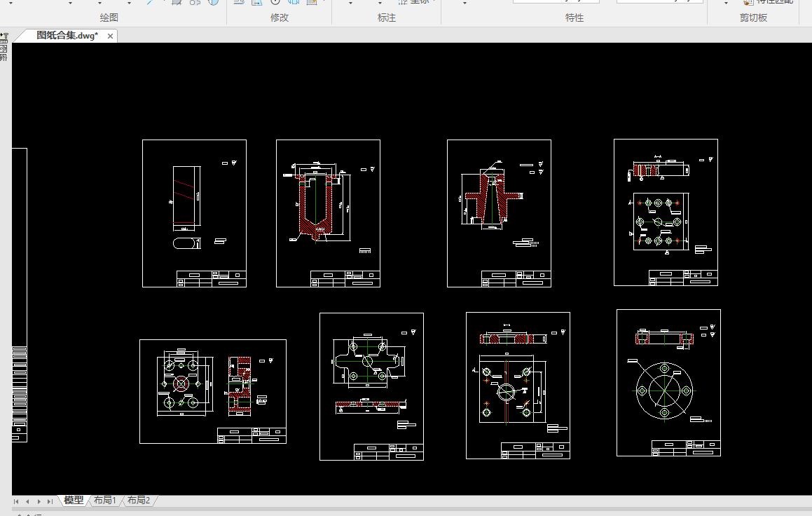Select the circular flange drawing sheet
Screen dimensions: 812x516
coord(668,383)
